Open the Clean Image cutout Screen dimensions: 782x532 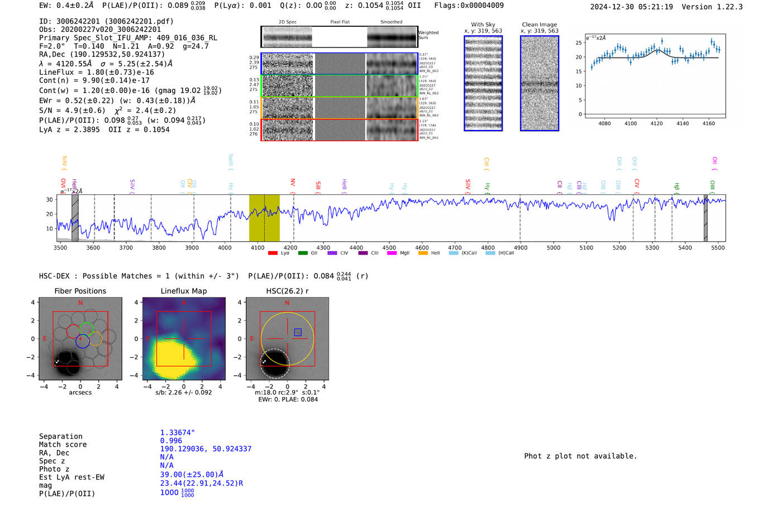pyautogui.click(x=540, y=83)
